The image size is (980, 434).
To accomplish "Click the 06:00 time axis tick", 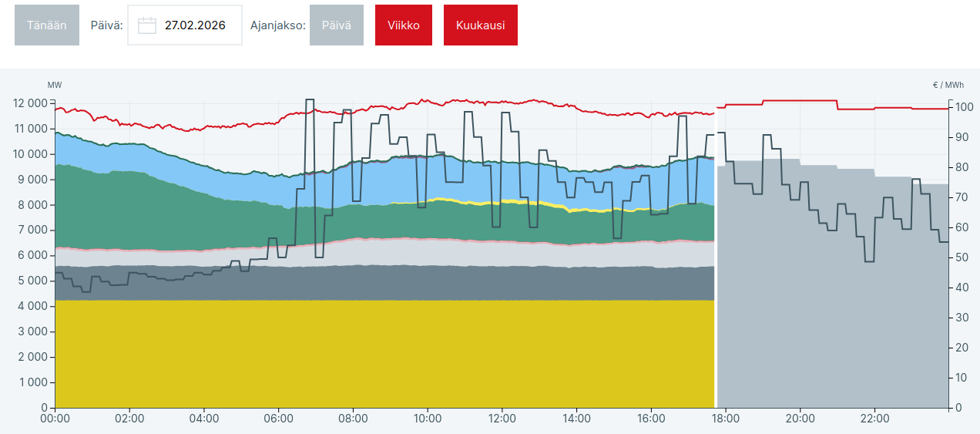I will point(278,419).
